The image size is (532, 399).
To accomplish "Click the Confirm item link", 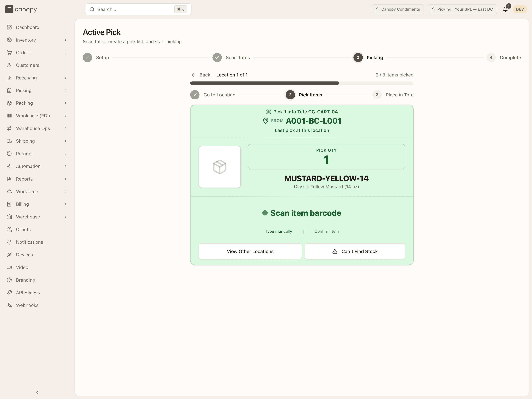I will pyautogui.click(x=326, y=231).
